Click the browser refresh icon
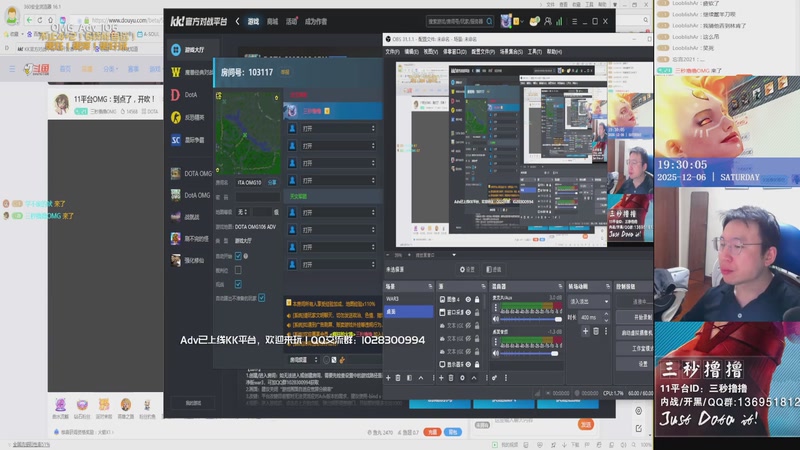 click(x=40, y=20)
